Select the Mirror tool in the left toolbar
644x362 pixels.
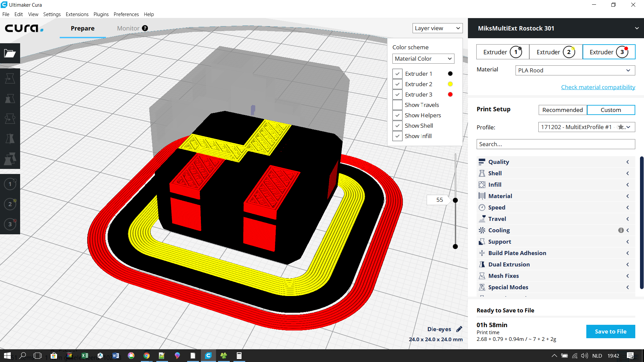coord(10,139)
